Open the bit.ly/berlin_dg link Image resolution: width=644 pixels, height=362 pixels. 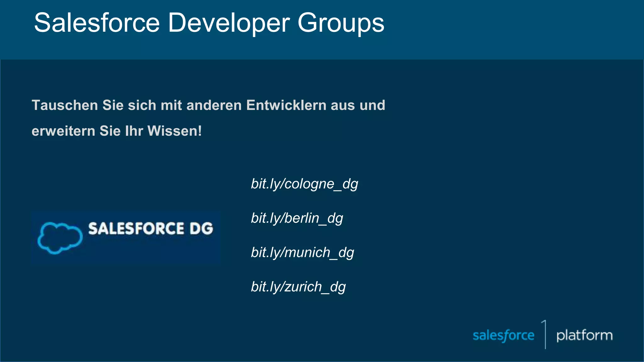point(297,218)
